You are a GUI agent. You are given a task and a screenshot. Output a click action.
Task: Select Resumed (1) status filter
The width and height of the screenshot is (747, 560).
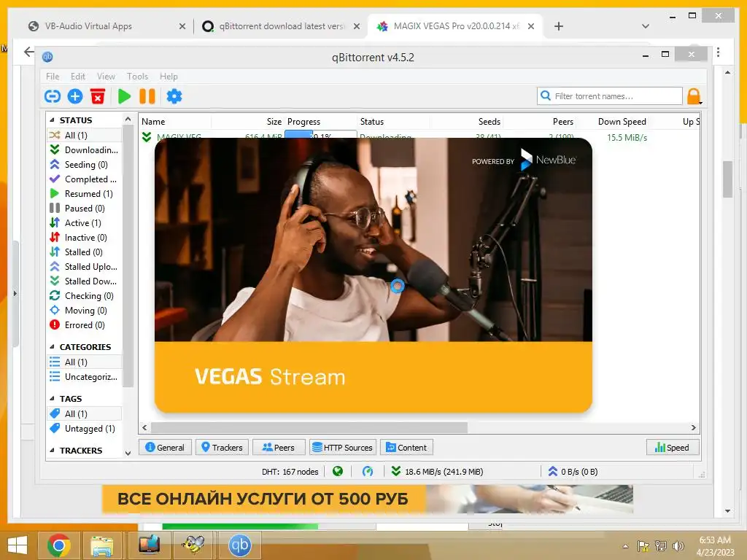click(85, 194)
